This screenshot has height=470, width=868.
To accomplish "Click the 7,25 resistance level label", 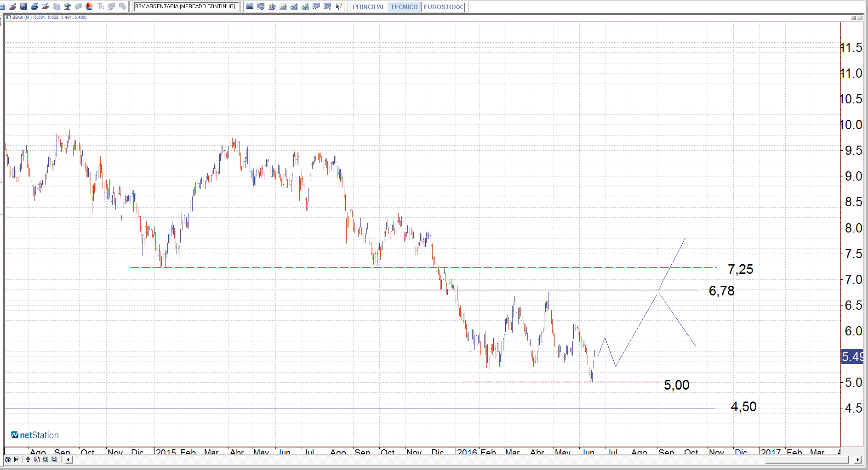I will 741,269.
